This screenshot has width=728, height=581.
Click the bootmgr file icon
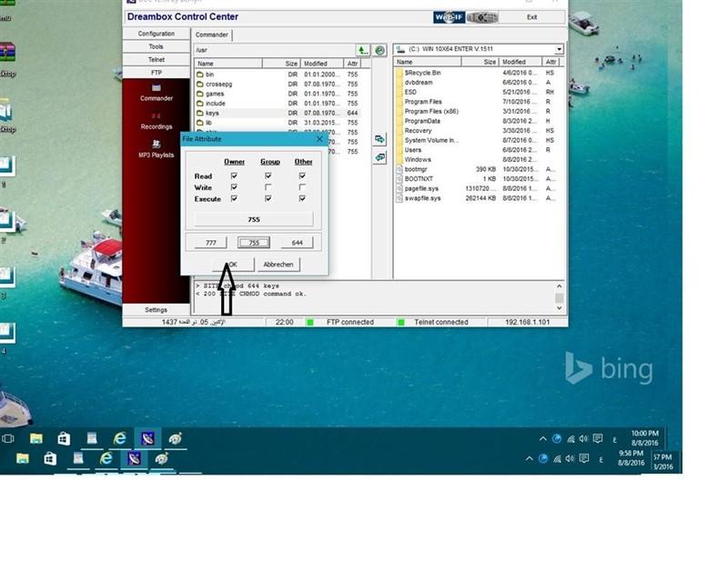click(x=399, y=169)
